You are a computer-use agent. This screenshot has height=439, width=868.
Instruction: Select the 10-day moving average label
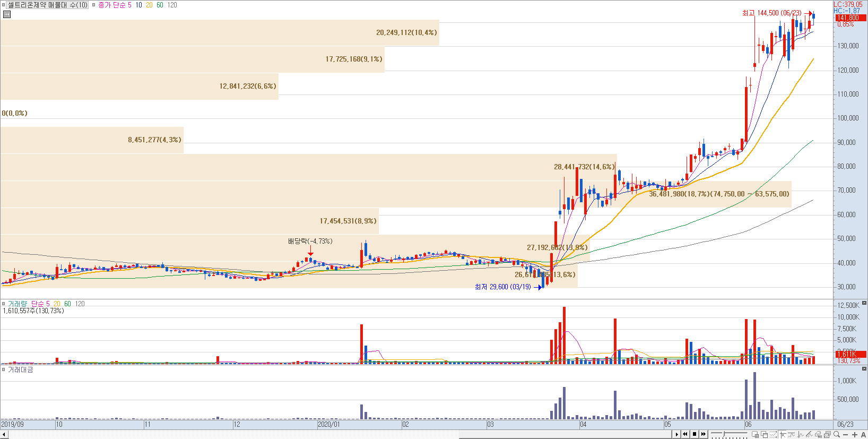(x=138, y=5)
